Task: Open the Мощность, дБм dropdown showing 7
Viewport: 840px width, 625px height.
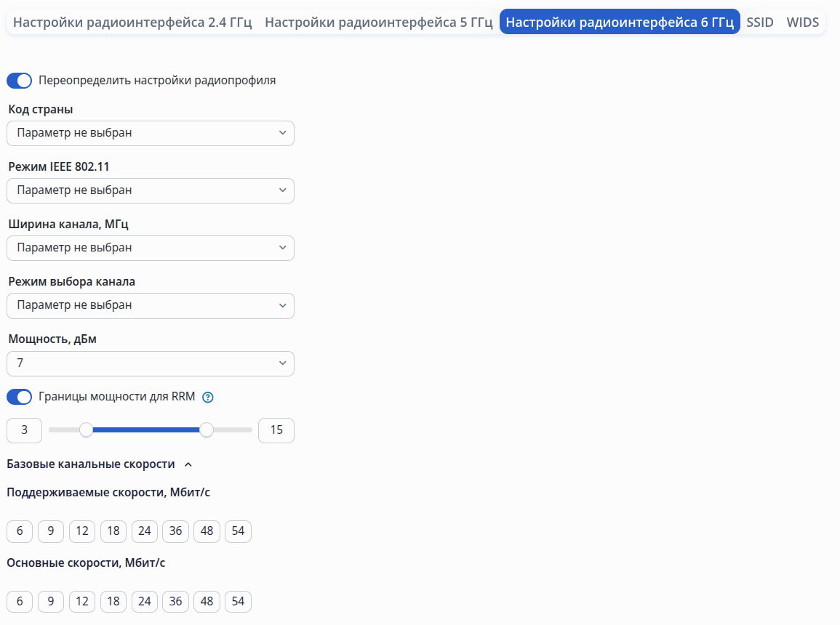Action: click(151, 363)
